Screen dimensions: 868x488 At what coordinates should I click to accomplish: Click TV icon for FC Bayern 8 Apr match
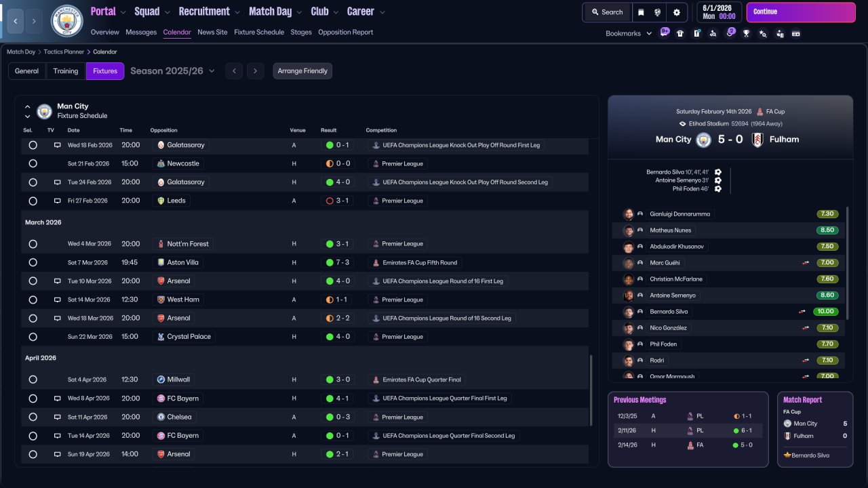pyautogui.click(x=58, y=399)
